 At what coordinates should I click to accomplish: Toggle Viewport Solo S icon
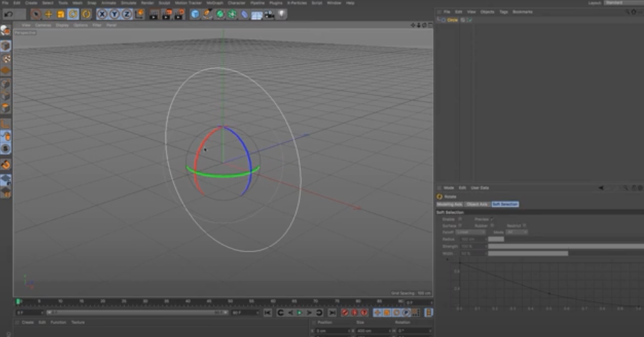(x=5, y=149)
